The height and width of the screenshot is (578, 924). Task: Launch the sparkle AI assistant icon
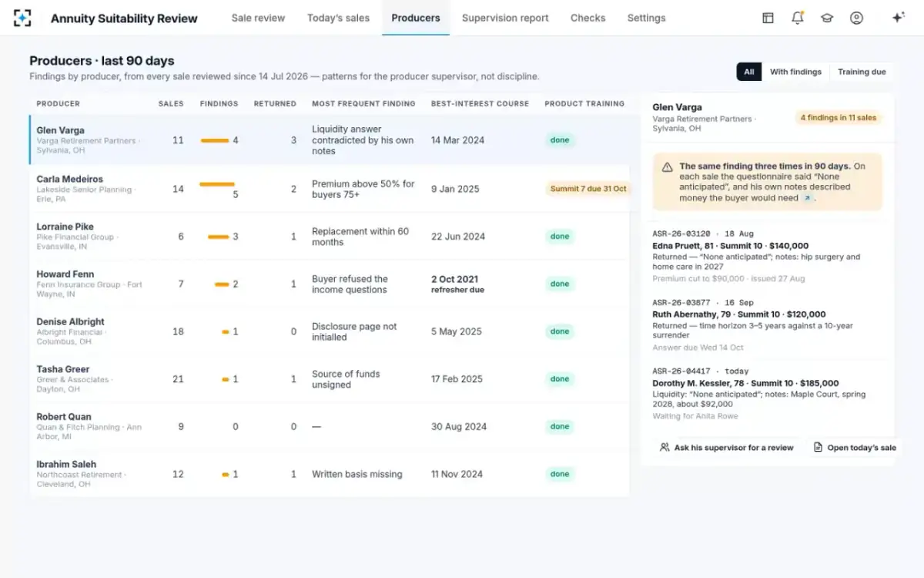point(898,18)
